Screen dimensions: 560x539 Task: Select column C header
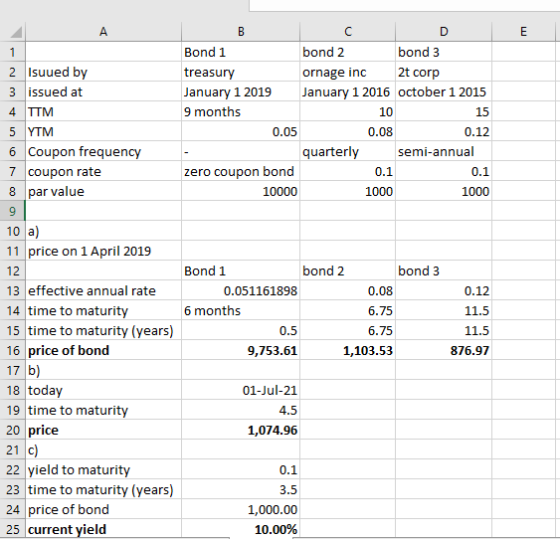(x=348, y=32)
